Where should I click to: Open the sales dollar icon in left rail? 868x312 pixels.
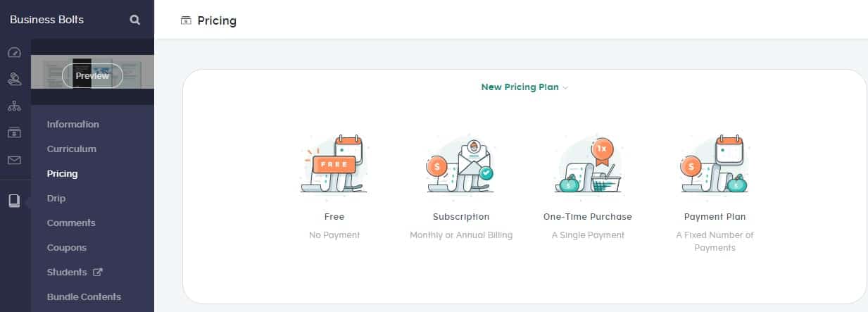coord(14,132)
